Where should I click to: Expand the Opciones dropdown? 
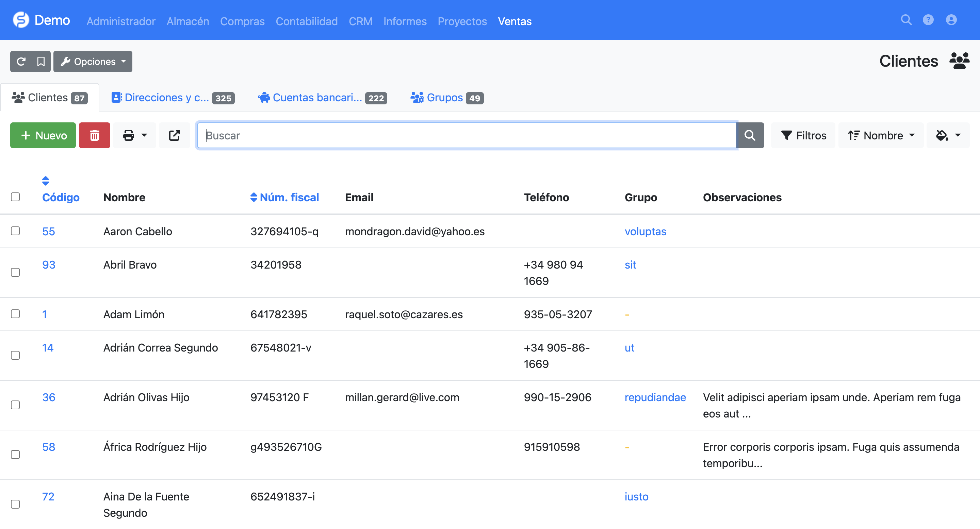click(x=93, y=62)
